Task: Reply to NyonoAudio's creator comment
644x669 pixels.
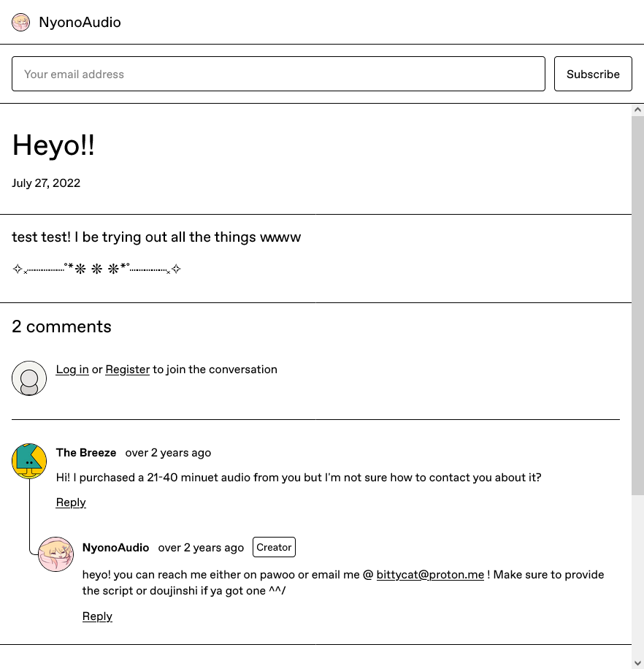Action: (x=97, y=616)
